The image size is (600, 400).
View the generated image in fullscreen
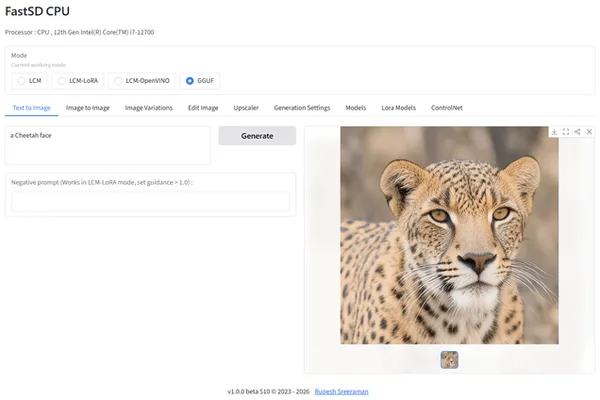pos(566,132)
